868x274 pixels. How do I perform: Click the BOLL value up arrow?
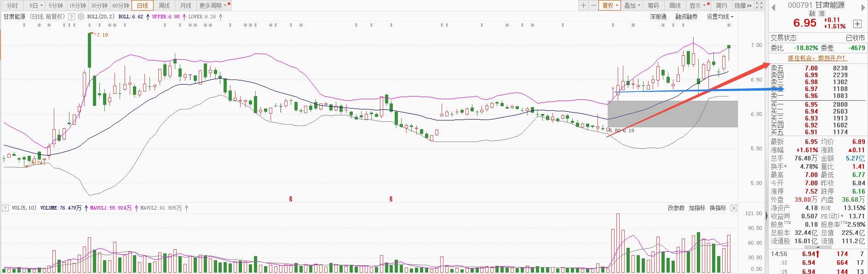(x=148, y=17)
